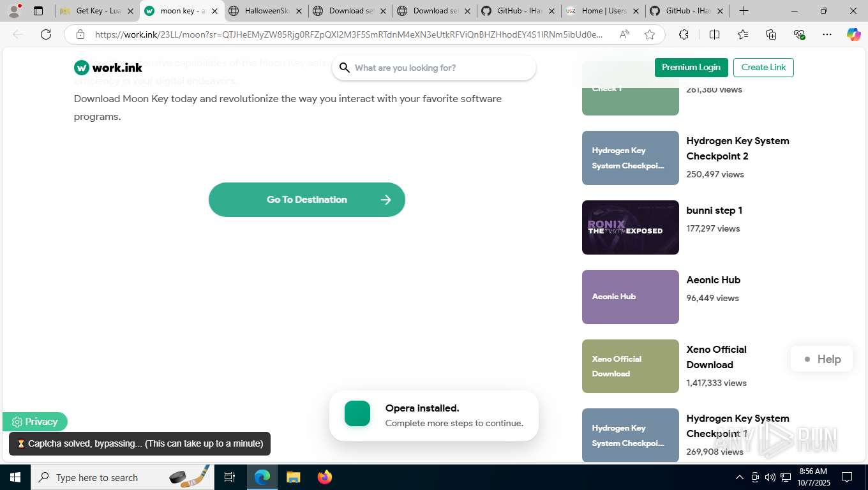Click the browser back arrow

pos(18,34)
